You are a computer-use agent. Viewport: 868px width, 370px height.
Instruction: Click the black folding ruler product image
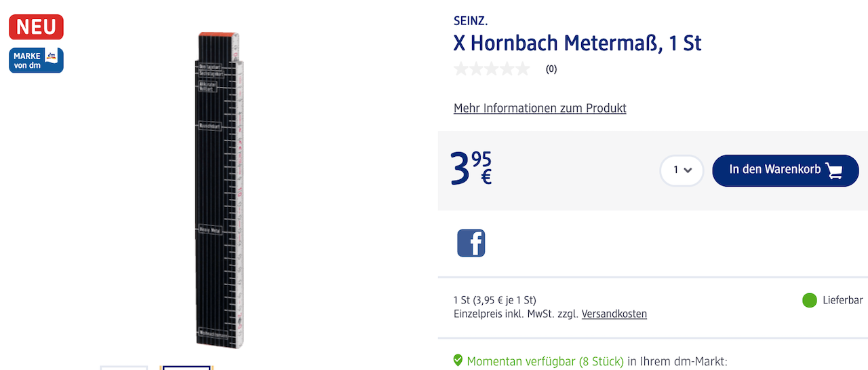tap(219, 190)
